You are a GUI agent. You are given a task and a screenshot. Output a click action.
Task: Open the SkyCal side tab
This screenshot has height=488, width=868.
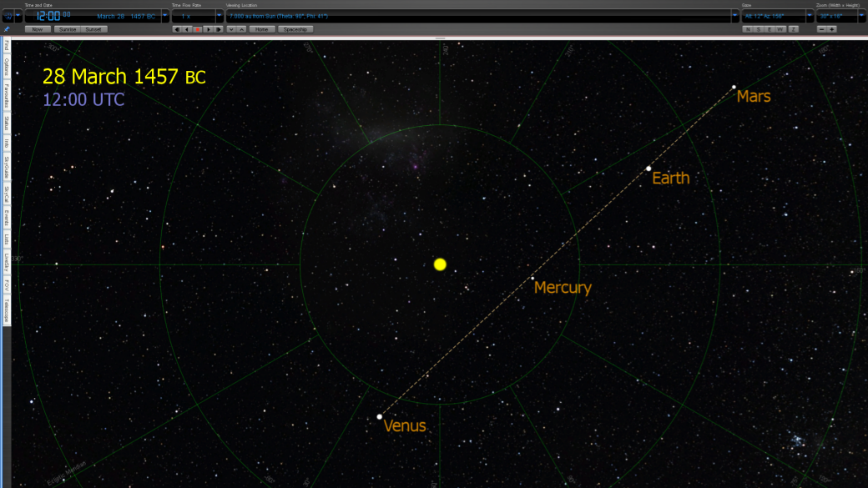pos(7,194)
